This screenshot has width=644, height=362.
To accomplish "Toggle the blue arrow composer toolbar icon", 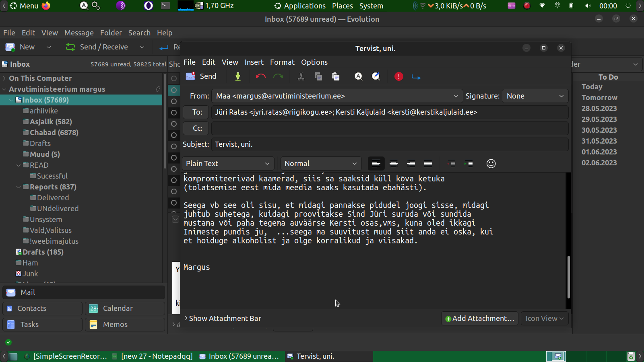I will [416, 76].
